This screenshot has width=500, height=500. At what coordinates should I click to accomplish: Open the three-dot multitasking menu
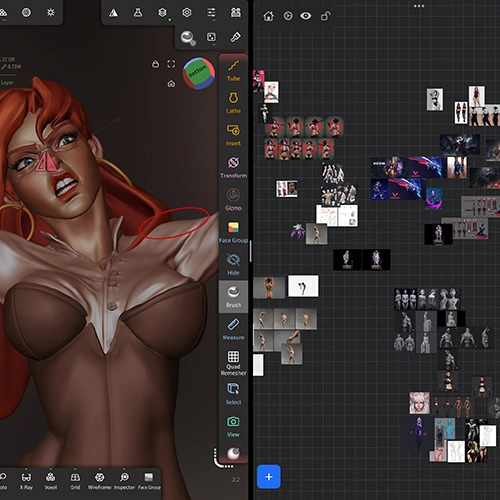[x=419, y=6]
